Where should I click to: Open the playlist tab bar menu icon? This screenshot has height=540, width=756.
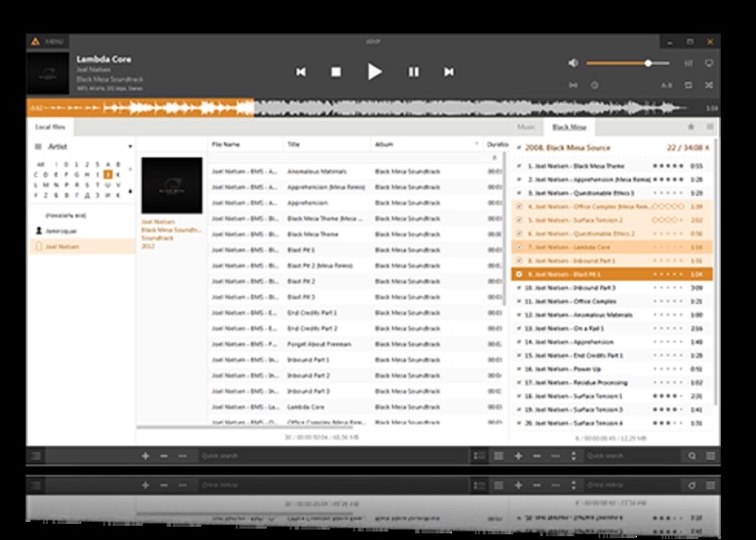[711, 127]
